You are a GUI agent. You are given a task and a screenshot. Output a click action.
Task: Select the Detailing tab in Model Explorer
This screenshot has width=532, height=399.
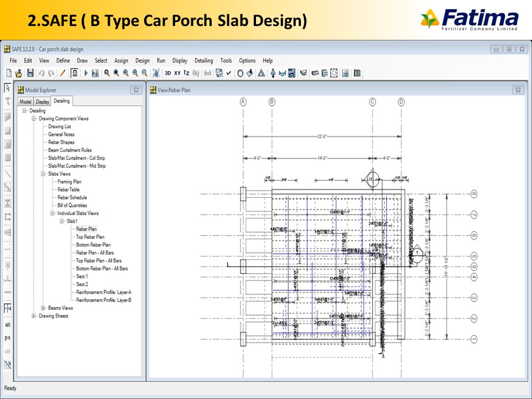(x=62, y=101)
